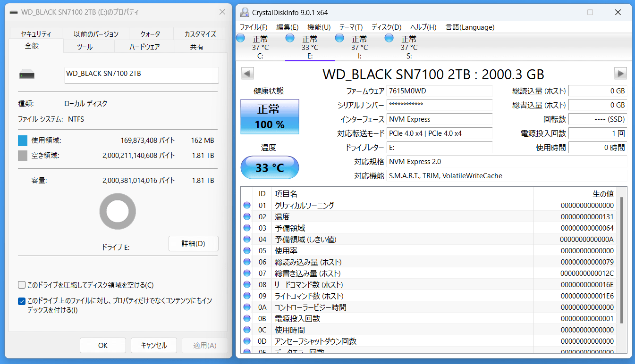Click the 生の値 column header
Image resolution: width=635 pixels, height=364 pixels.
576,194
